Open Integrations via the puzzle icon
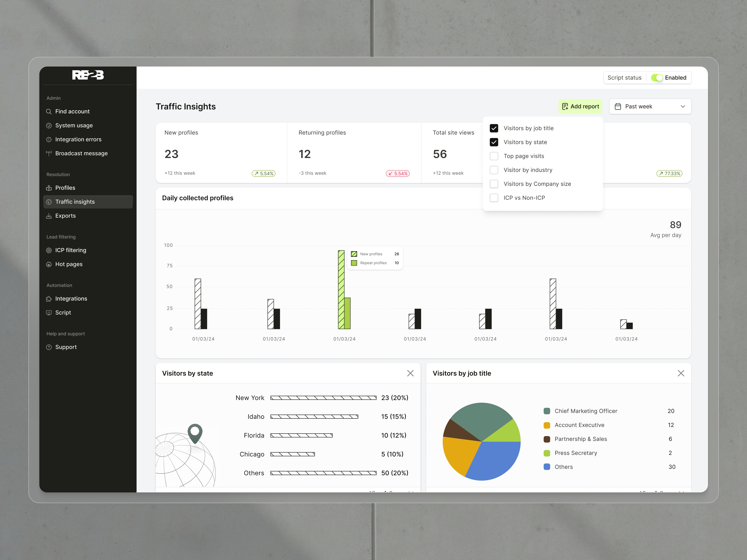 49,298
